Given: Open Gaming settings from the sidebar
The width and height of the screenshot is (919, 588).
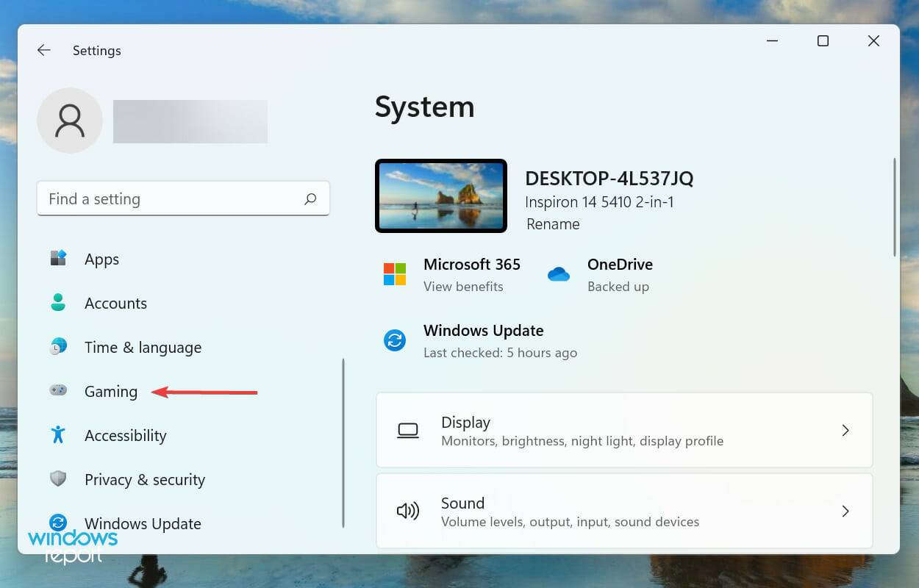Looking at the screenshot, I should pos(110,391).
